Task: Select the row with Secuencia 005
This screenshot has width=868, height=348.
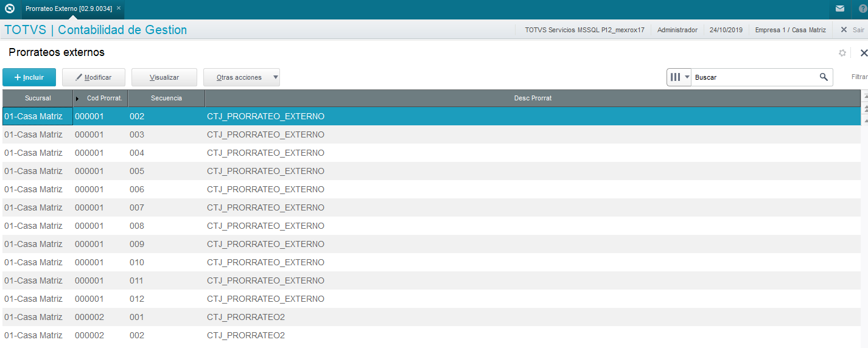Action: (431, 171)
